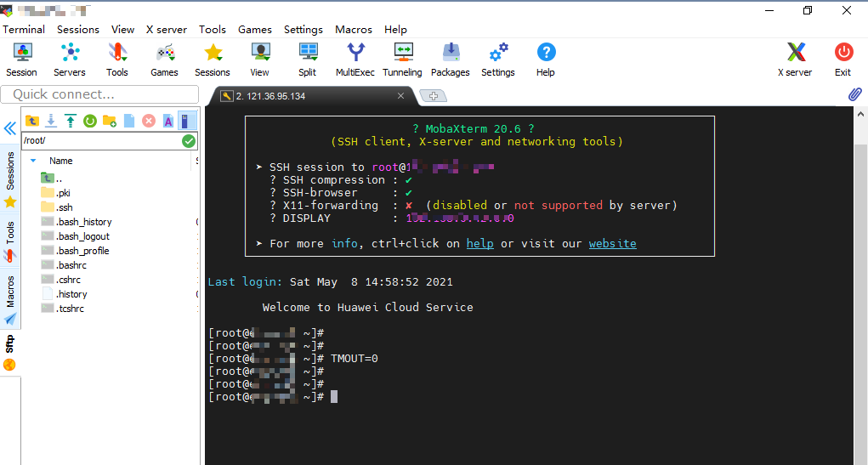This screenshot has width=868, height=465.
Task: Go to parent directory in SFTP toolbar
Action: (31, 121)
